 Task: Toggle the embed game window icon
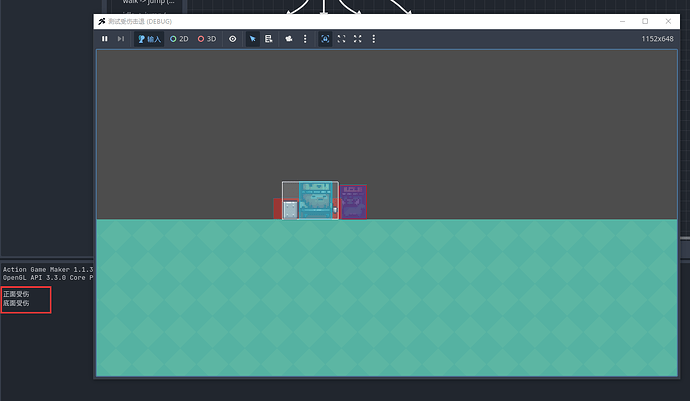point(325,39)
